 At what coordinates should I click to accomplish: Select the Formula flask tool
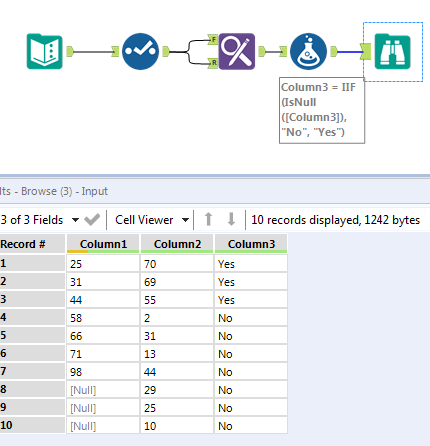point(308,51)
